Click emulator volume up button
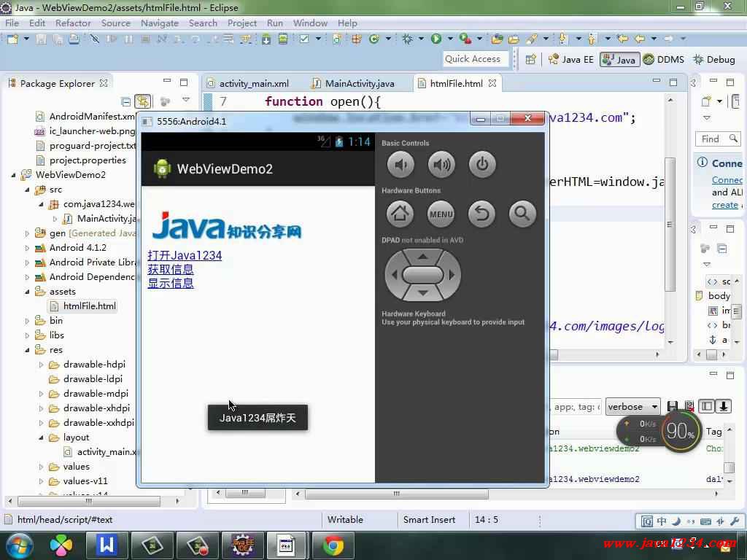 coord(441,165)
